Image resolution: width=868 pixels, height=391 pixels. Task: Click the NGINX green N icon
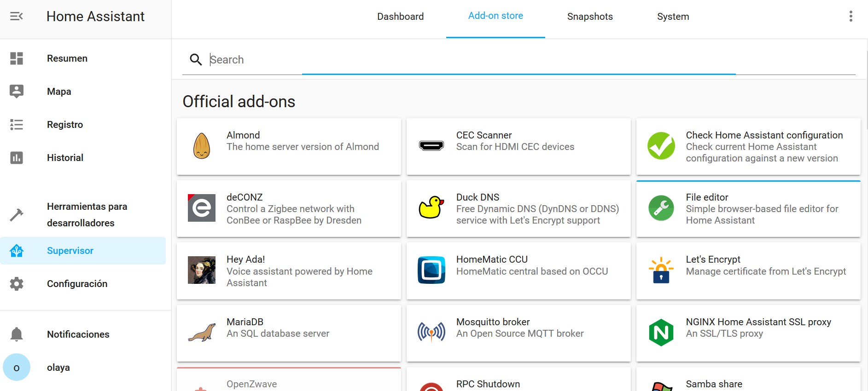pos(661,332)
